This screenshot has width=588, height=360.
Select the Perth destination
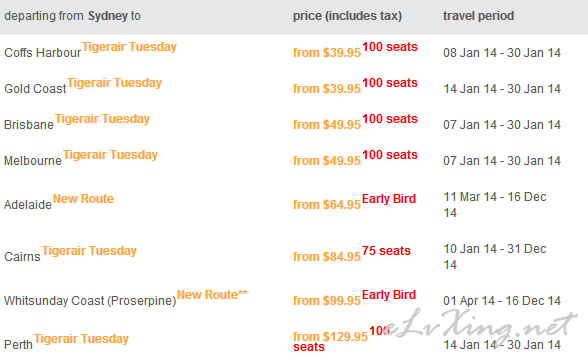[x=18, y=344]
